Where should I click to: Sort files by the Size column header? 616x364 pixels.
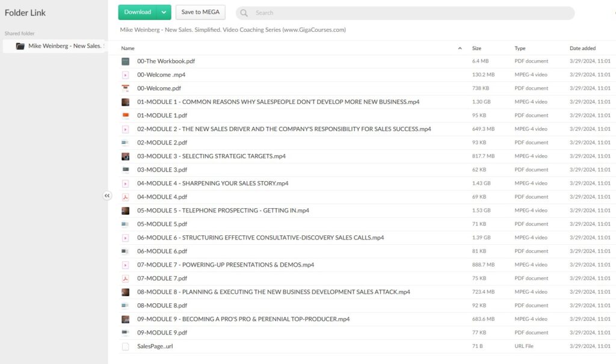tap(476, 48)
